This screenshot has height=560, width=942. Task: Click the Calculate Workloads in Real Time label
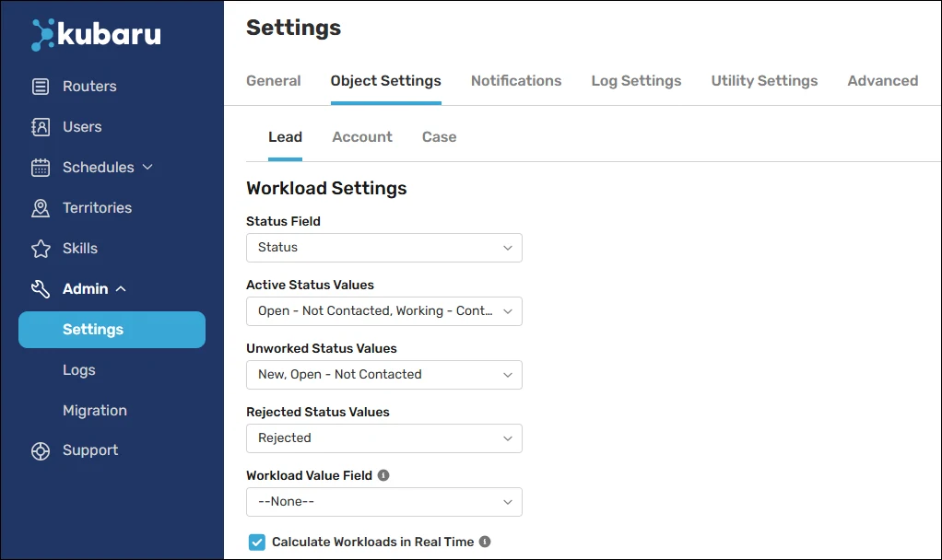pos(372,542)
